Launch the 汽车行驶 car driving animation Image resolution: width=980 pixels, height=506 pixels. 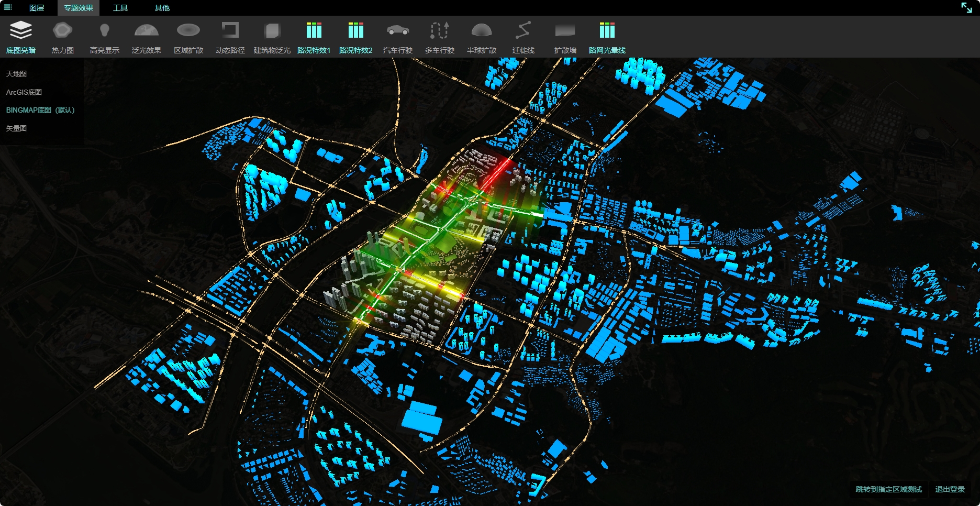pyautogui.click(x=398, y=31)
